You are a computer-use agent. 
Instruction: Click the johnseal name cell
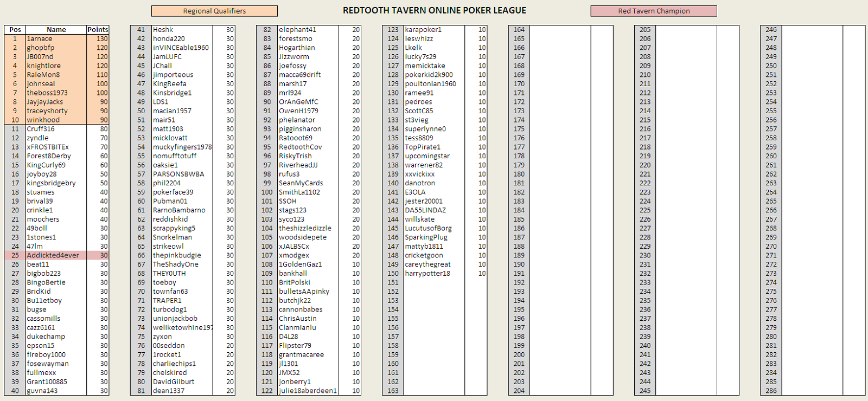tap(56, 84)
